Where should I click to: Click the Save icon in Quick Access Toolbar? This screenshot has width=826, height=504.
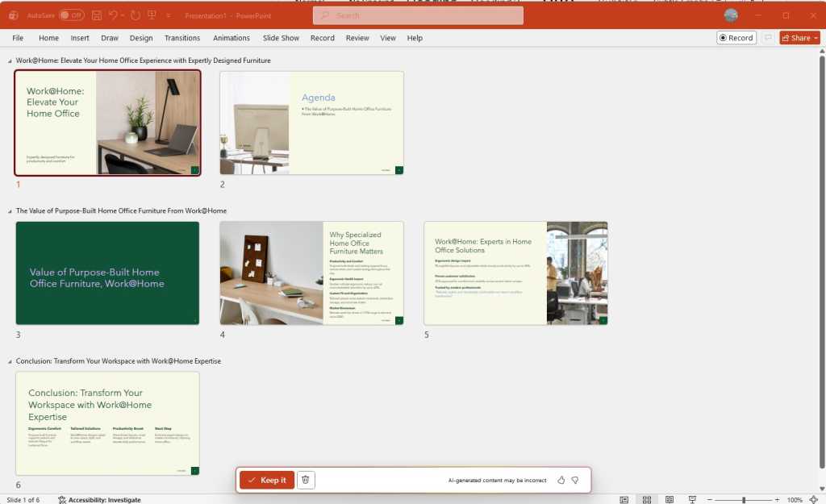tap(95, 15)
